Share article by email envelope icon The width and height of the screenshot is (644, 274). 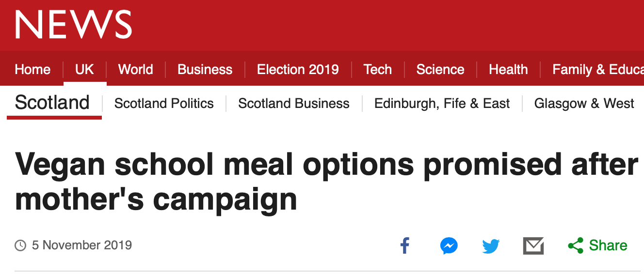[533, 246]
